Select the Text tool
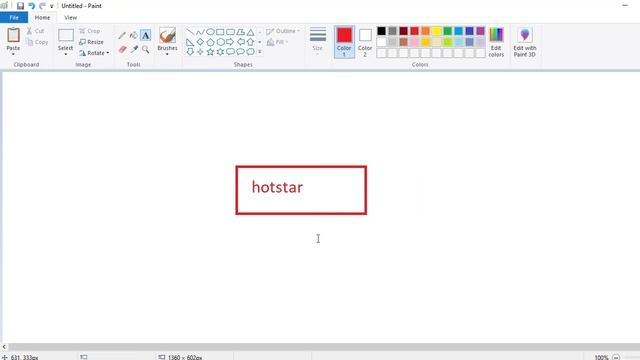The image size is (640, 360). [146, 36]
